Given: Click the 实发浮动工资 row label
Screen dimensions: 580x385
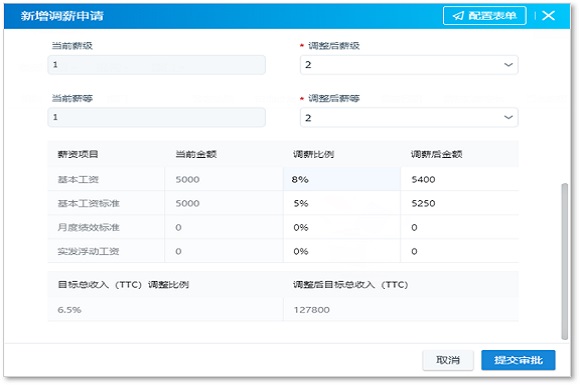Looking at the screenshot, I should coord(88,251).
